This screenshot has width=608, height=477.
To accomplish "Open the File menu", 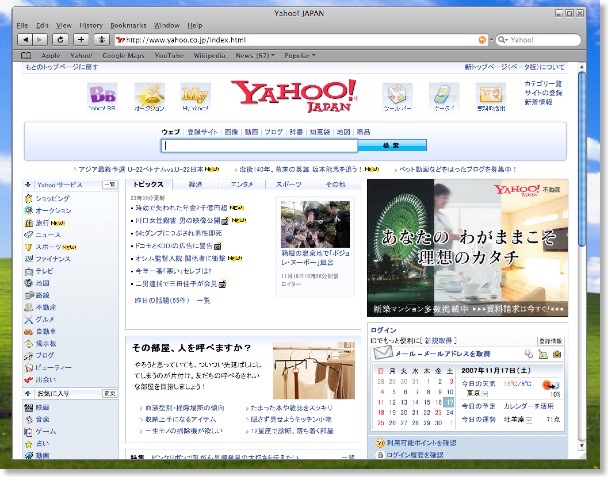I will click(22, 26).
